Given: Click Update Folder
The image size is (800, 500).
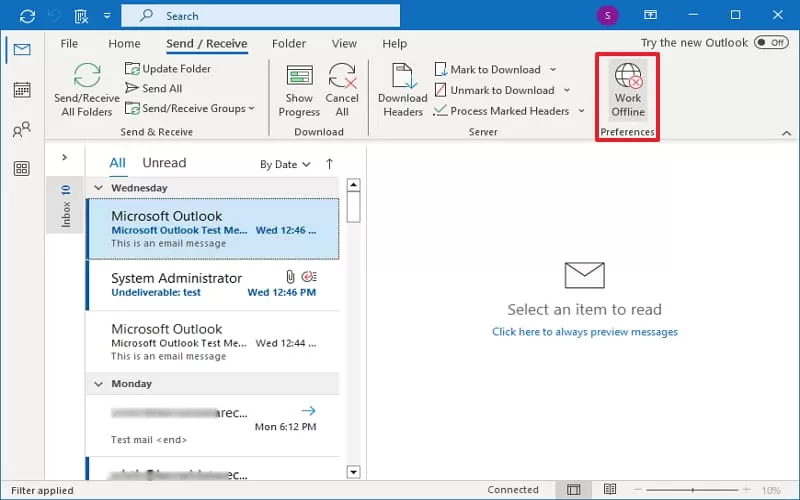Looking at the screenshot, I should (168, 68).
